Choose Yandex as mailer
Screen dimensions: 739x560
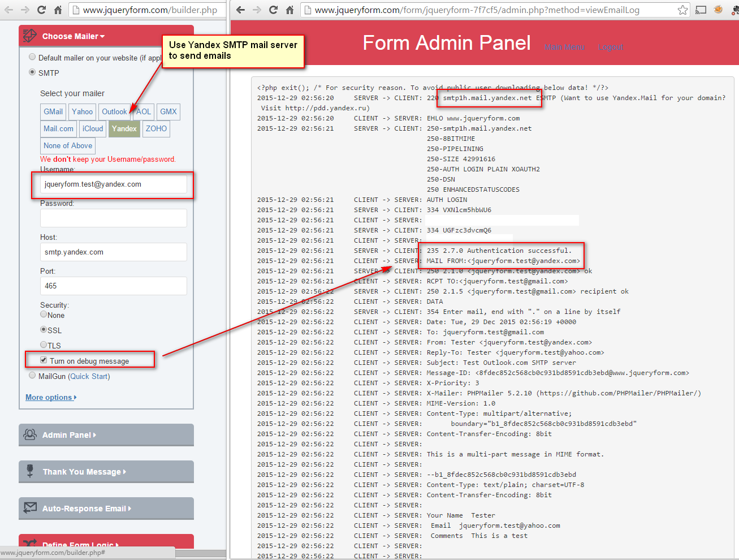click(124, 129)
